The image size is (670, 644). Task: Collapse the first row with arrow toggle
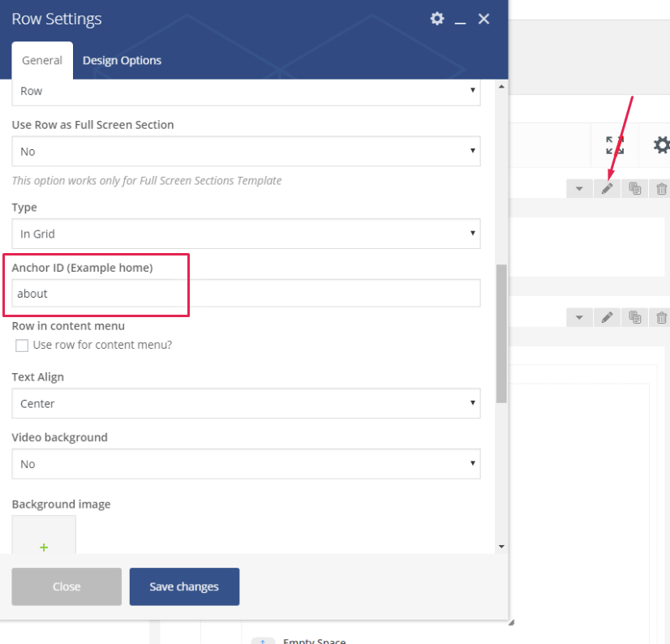coord(579,188)
